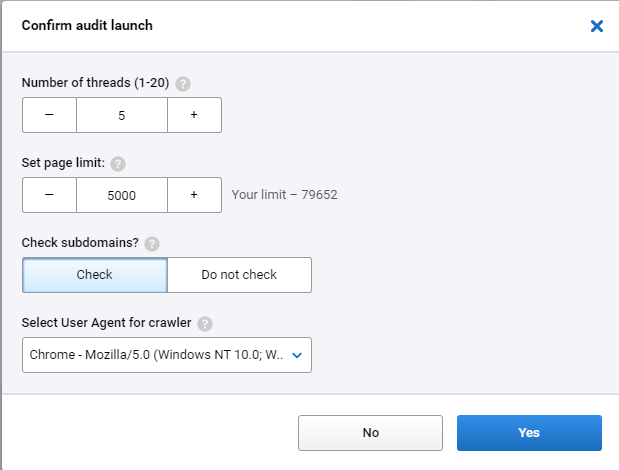Focus the page limit field showing 5000

[122, 195]
